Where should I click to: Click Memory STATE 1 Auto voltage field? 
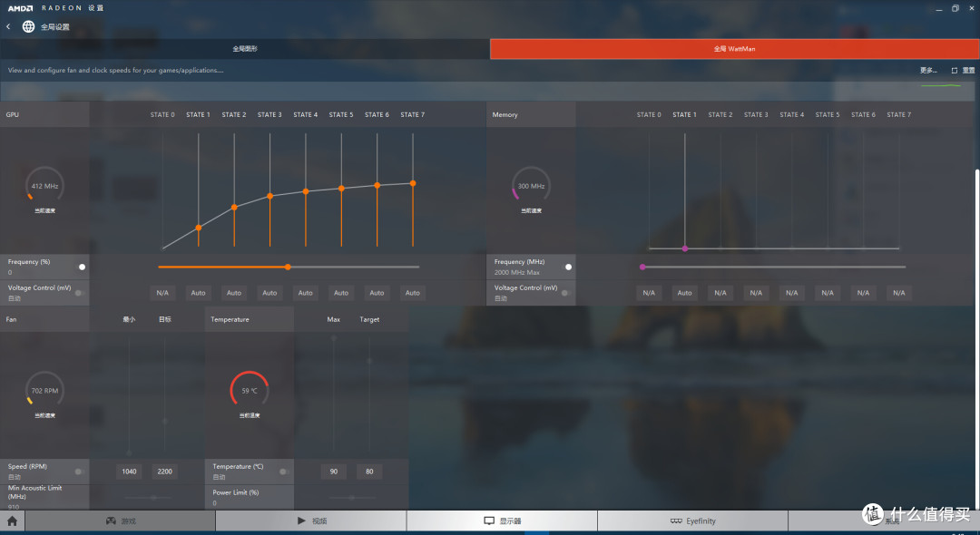pyautogui.click(x=685, y=293)
